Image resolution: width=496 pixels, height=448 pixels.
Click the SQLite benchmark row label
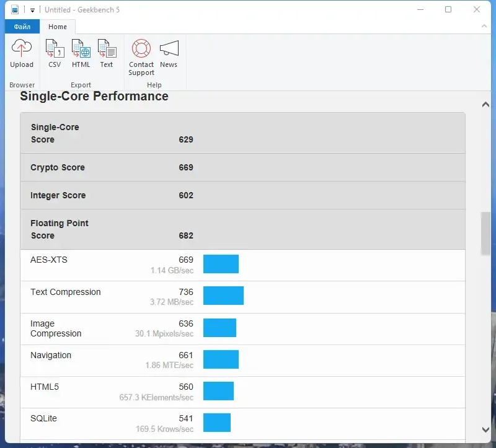tap(43, 418)
